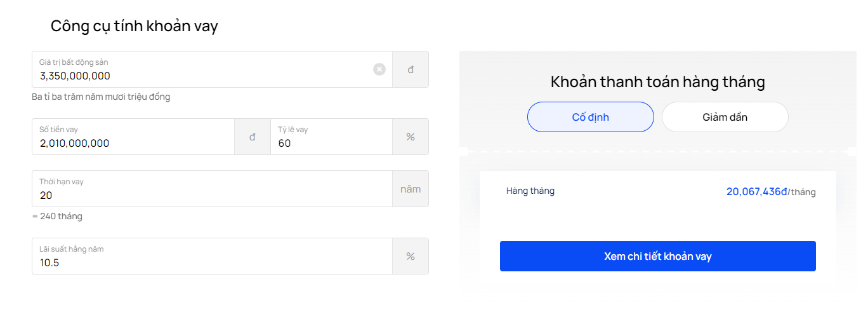Focus the Giá trị bất động sản field
This screenshot has height=312, width=868.
pyautogui.click(x=212, y=69)
